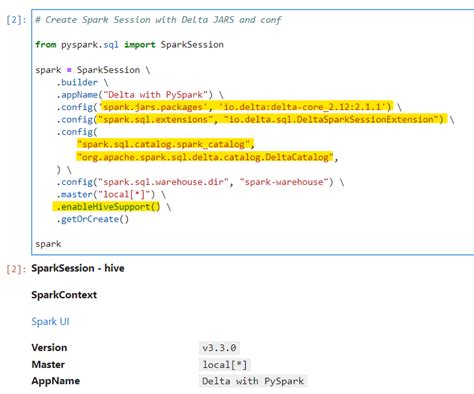Click the version value v3.3.0
The height and width of the screenshot is (394, 474).
coord(219,348)
